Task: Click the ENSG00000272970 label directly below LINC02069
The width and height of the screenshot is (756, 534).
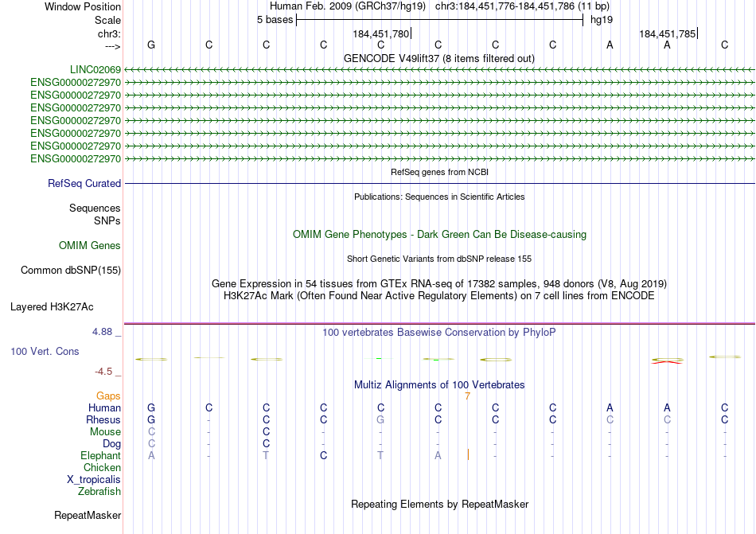Action: click(76, 83)
